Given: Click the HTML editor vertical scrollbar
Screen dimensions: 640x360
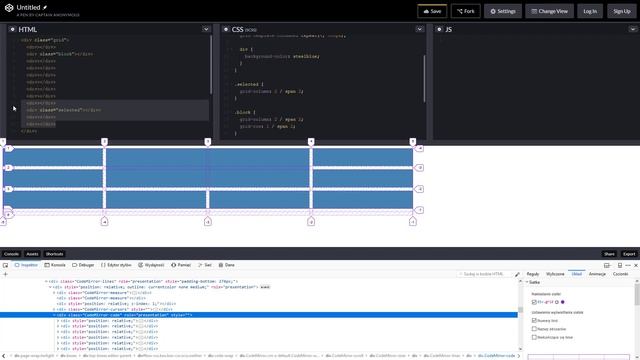Looking at the screenshot, I should coord(211,64).
